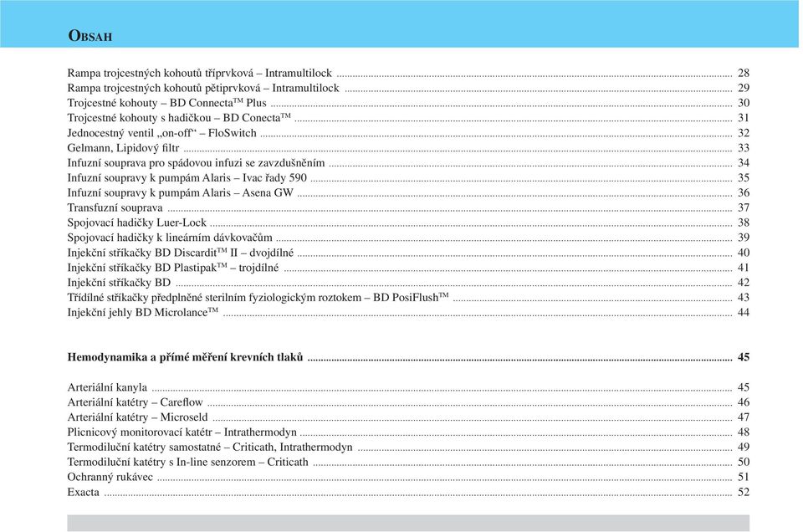Click page number 40
803x532 pixels.
tap(743, 253)
